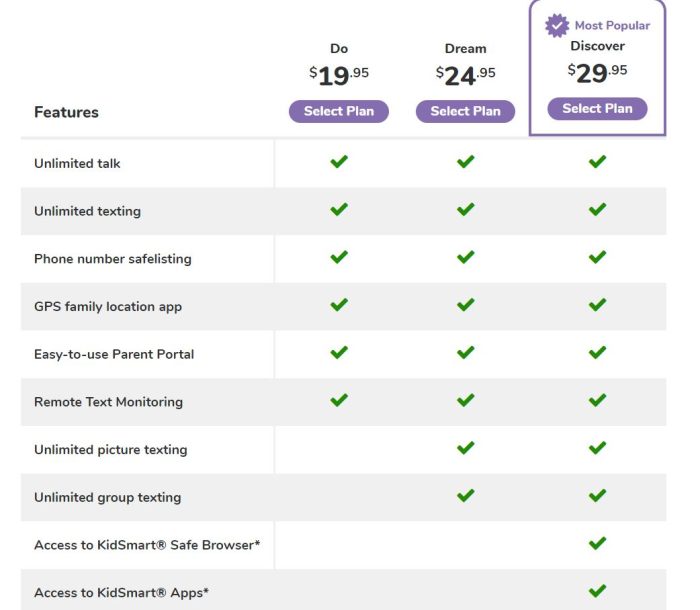700x610 pixels.
Task: Click Access to KidSmart Safe Browser label
Action: 147,545
